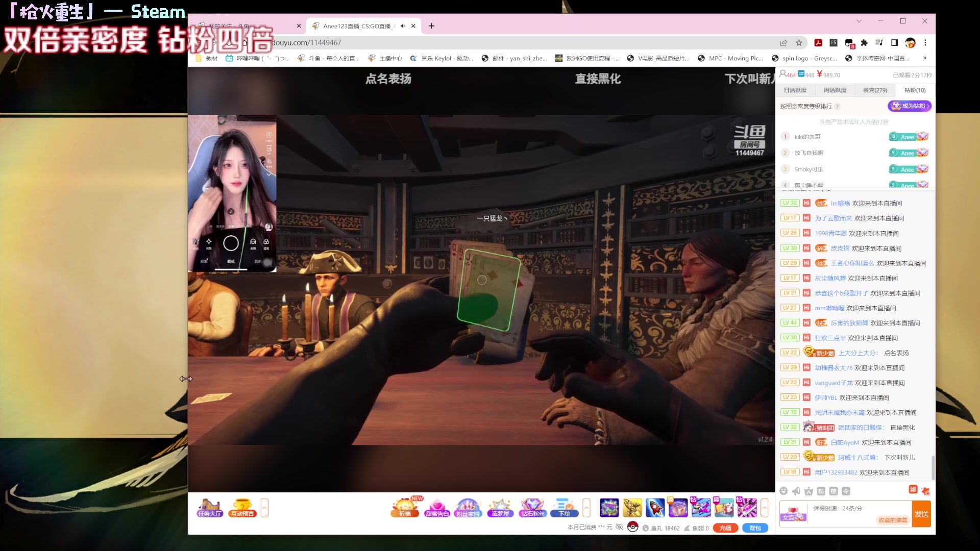Open the 哔哩哔哩 bookmark
Screen dimensions: 980x551
pos(257,58)
